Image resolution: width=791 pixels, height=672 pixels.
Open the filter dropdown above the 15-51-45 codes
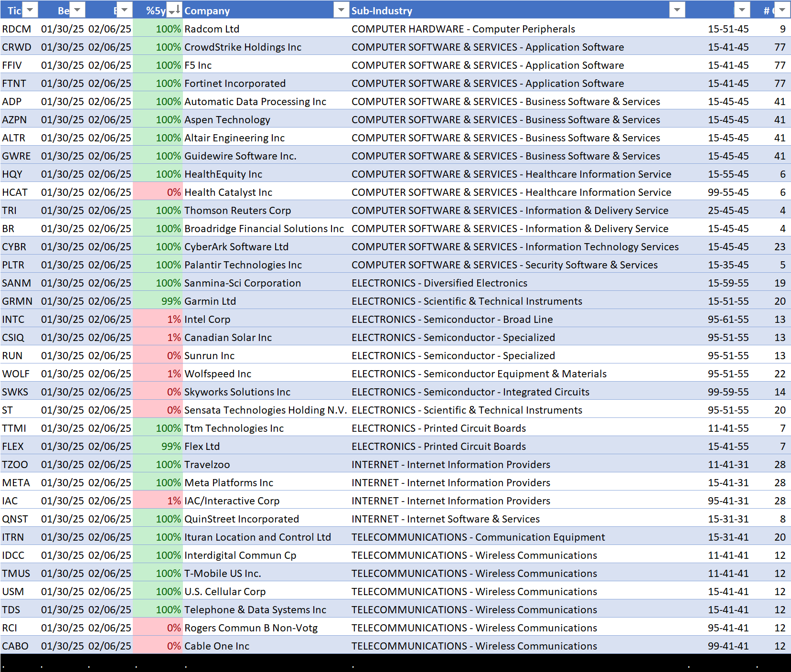coord(742,10)
